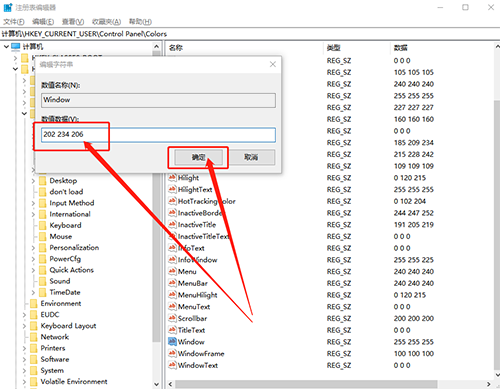Image resolution: width=500 pixels, height=389 pixels.
Task: Expand the Desktop tree node
Action: [x=33, y=181]
